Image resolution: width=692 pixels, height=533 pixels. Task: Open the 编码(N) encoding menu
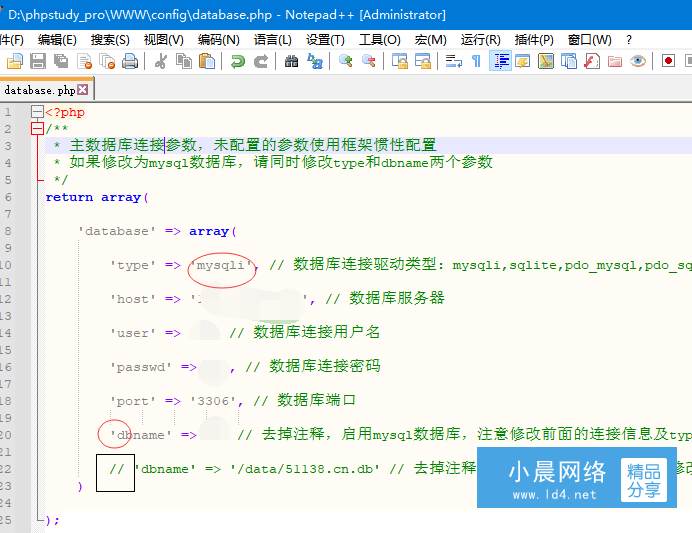pos(218,39)
